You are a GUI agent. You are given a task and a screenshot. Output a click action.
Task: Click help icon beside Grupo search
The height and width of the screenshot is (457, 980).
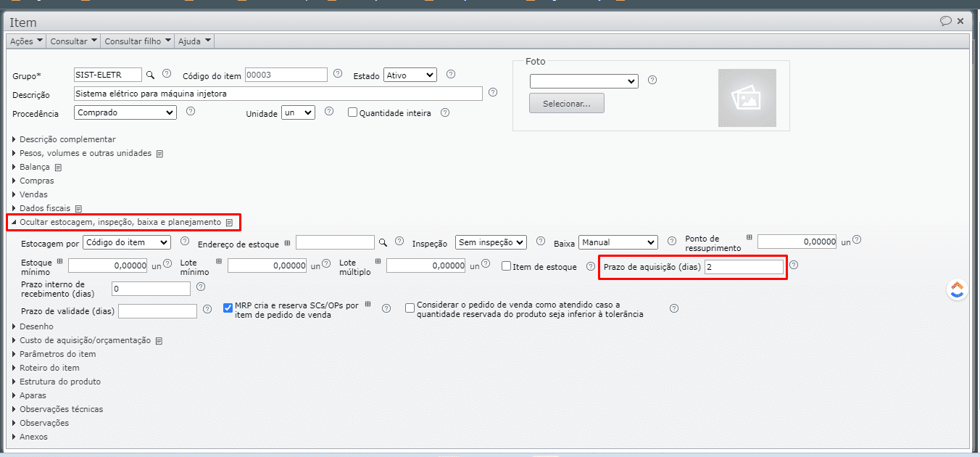coord(167,73)
